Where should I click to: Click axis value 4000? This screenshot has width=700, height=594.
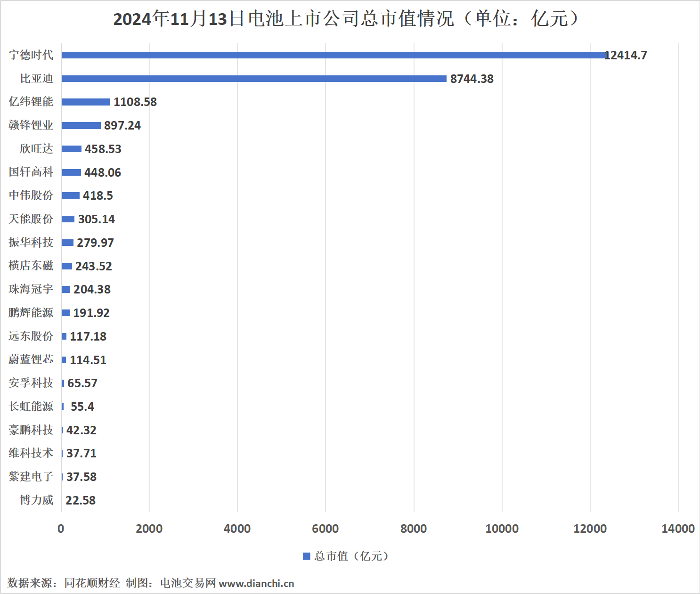(237, 529)
